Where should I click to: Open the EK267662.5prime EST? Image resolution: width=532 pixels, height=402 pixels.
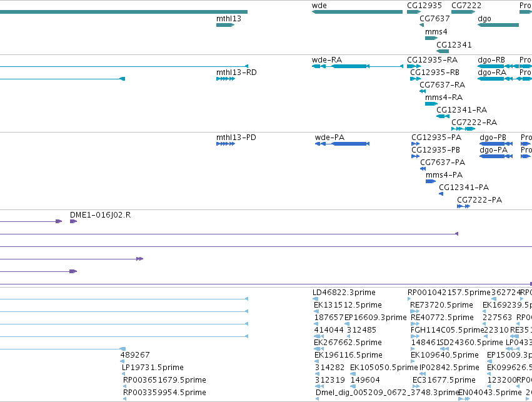(319, 349)
